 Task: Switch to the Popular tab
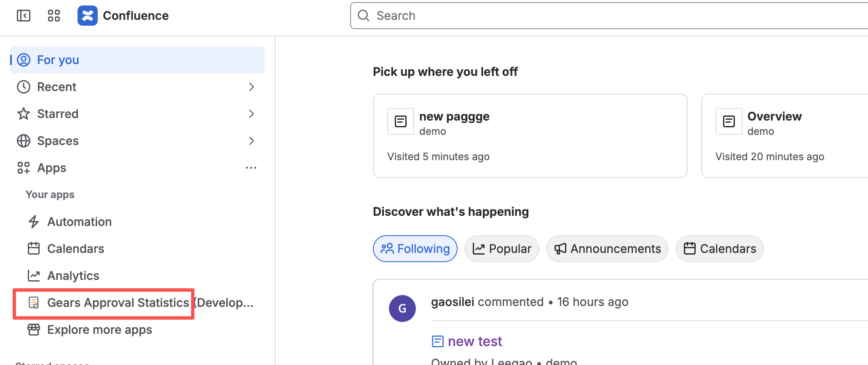pyautogui.click(x=501, y=249)
